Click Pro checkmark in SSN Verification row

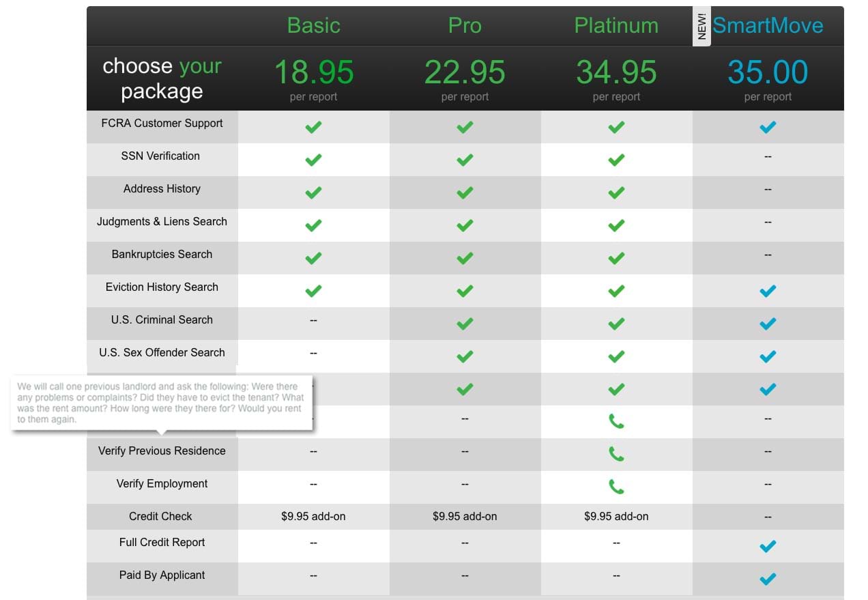coord(465,160)
